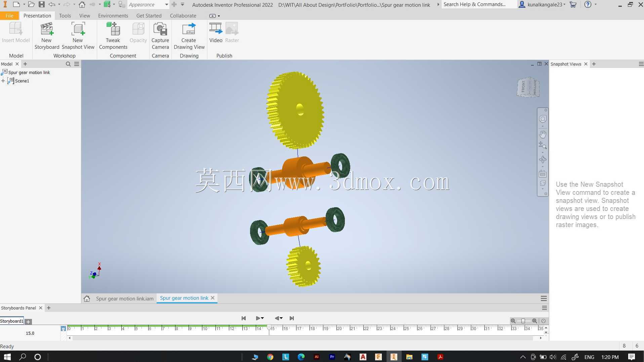Viewport: 644px width, 362px height.
Task: Expand the New file dropdown arrow
Action: coord(24,4)
